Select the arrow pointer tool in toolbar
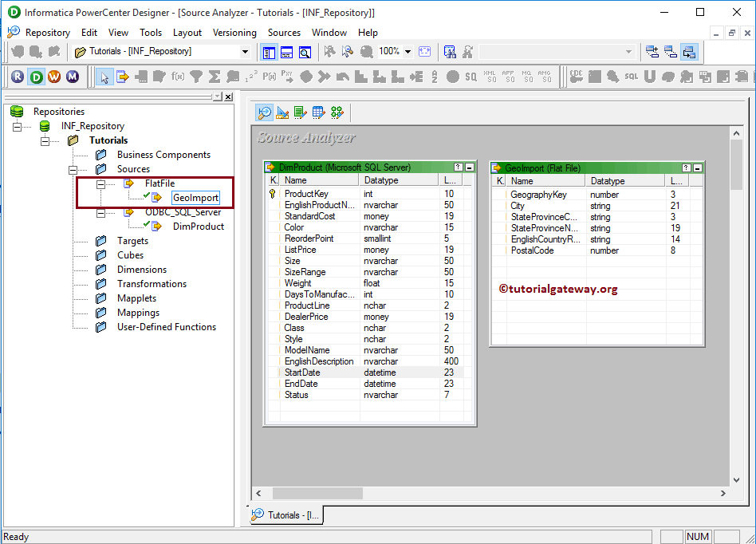The width and height of the screenshot is (756, 544). 104,77
